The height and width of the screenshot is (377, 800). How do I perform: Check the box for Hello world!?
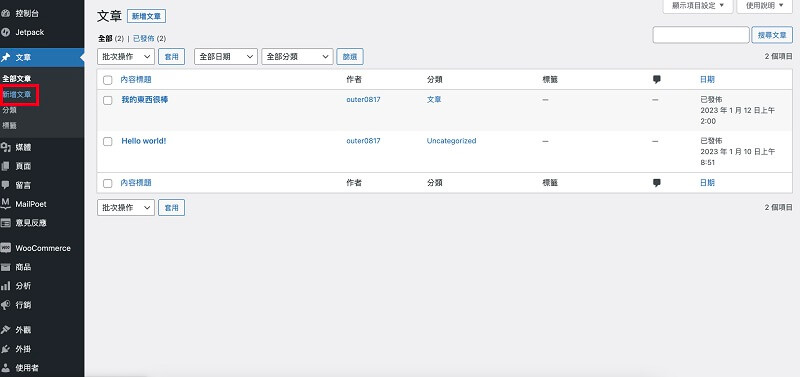(108, 141)
